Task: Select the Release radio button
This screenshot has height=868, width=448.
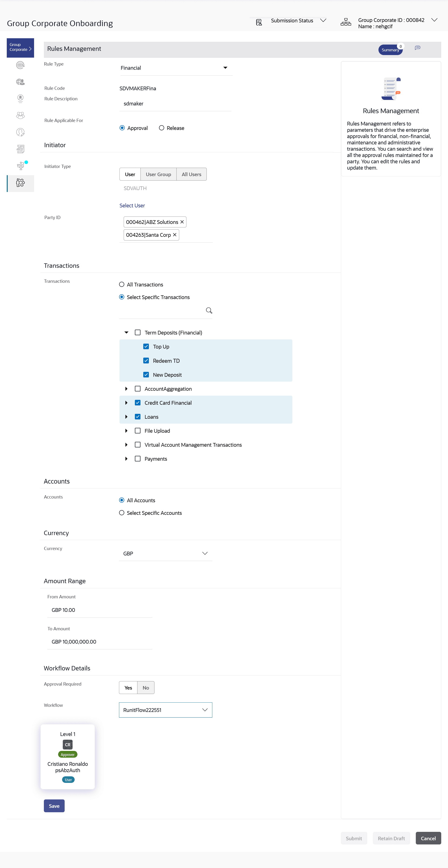Action: 161,128
